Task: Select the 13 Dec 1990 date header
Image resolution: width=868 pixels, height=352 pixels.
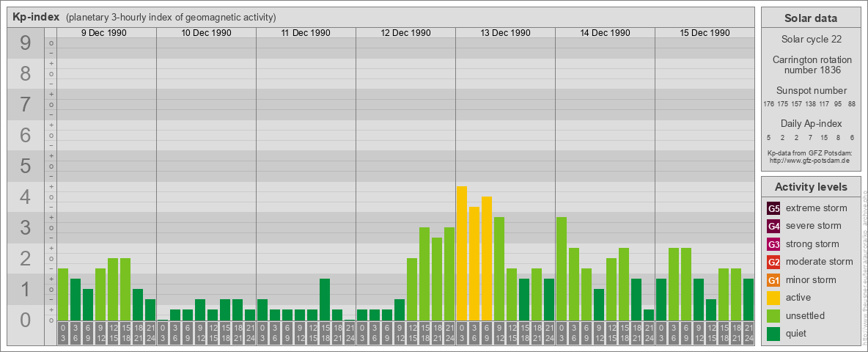Action: pos(505,33)
